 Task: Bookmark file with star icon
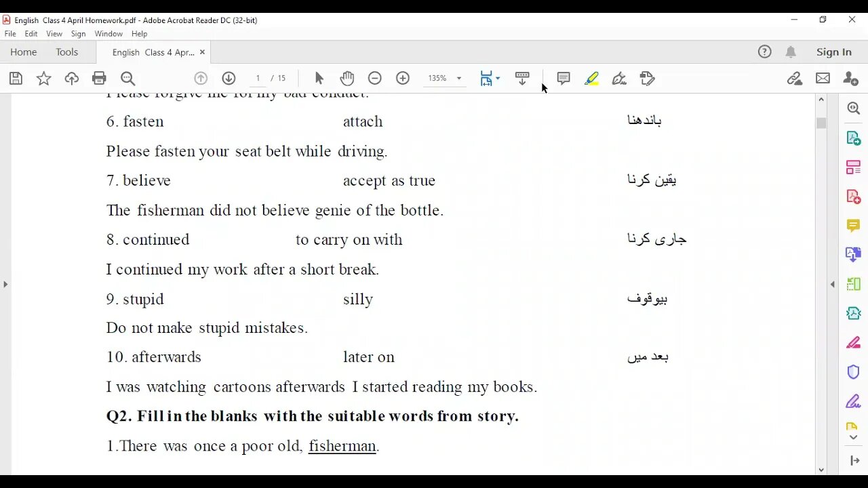click(44, 79)
